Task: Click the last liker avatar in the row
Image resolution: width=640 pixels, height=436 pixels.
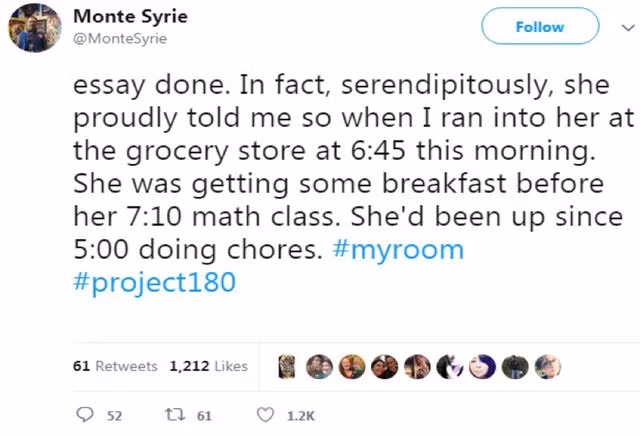Action: click(549, 366)
